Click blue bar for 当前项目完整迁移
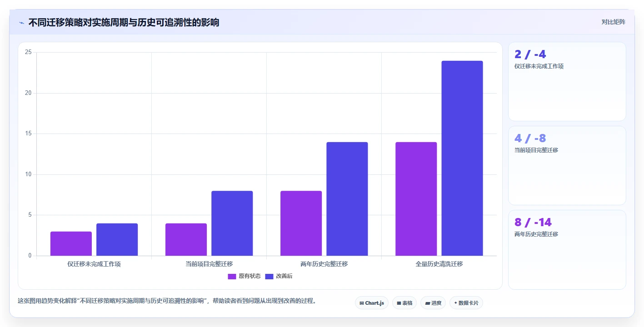Viewport: 644px width, 327px height. pos(232,223)
